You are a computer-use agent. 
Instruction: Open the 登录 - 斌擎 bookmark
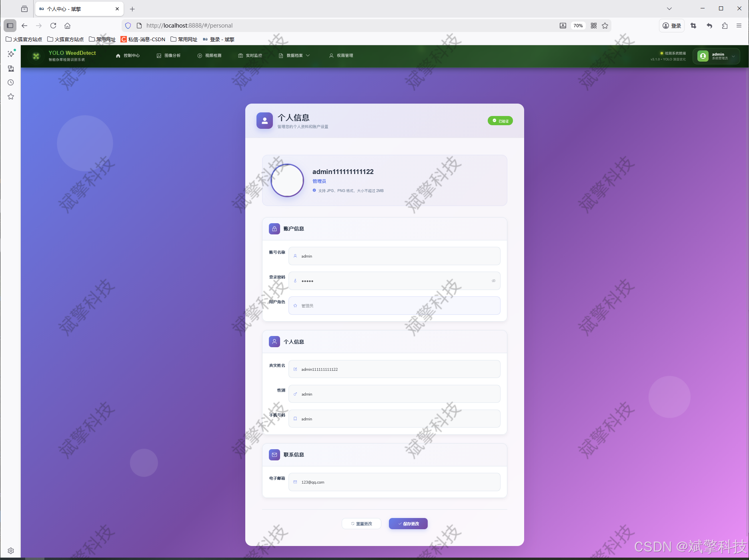(218, 39)
